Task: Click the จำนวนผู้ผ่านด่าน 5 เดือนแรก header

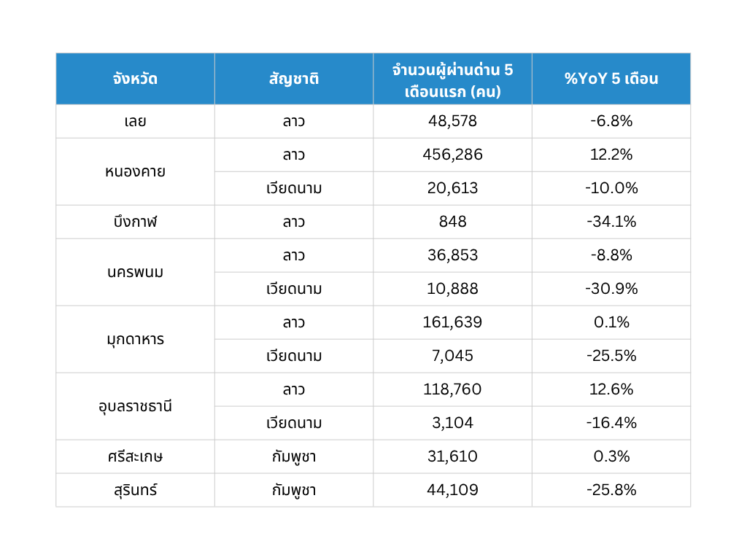Action: 452,79
